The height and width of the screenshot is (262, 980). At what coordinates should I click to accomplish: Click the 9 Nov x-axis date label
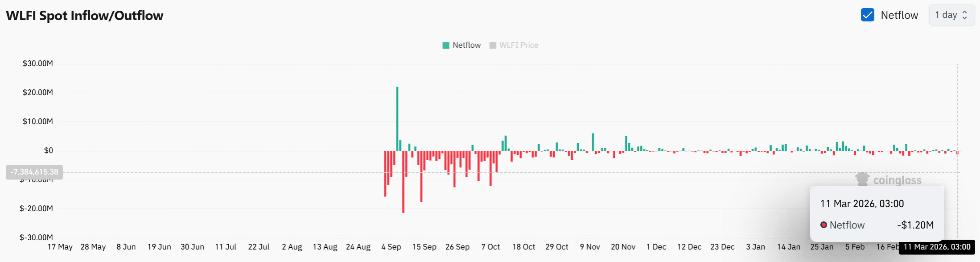pyautogui.click(x=589, y=247)
